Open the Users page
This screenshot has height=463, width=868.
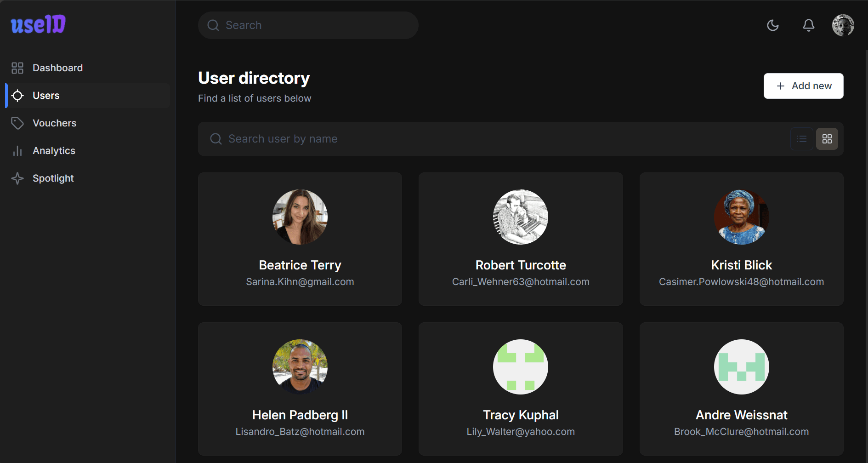click(x=88, y=96)
